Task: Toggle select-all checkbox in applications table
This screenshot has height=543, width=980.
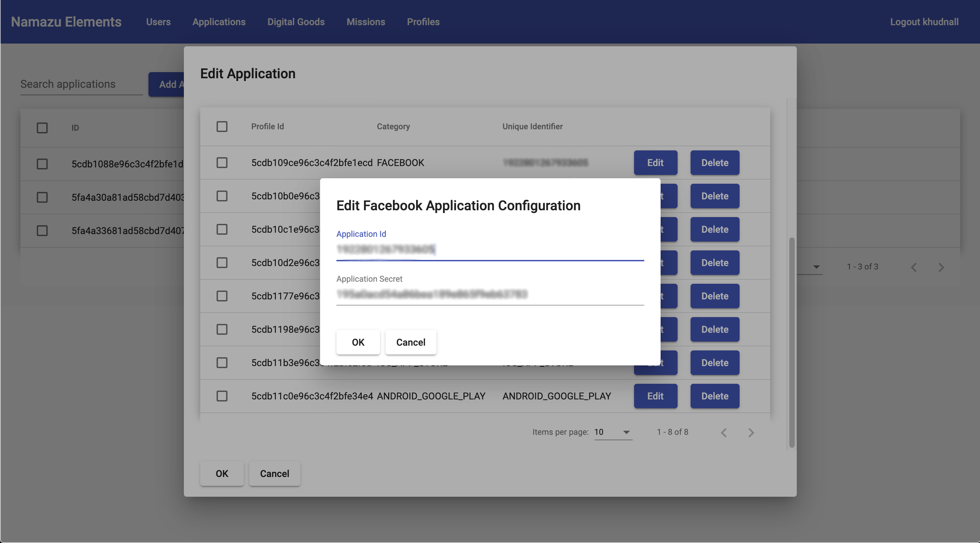Action: [42, 128]
